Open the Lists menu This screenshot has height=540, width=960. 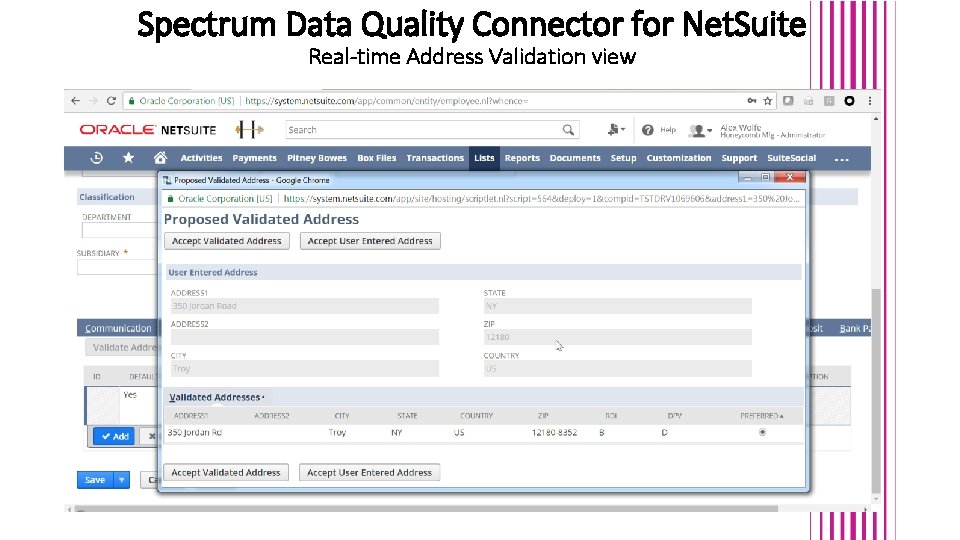click(x=484, y=158)
